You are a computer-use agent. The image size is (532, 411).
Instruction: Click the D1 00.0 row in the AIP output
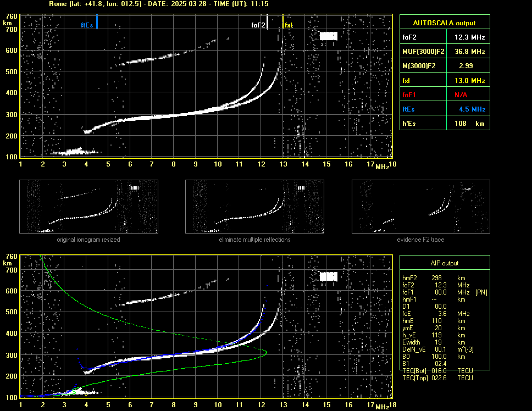[x=424, y=307]
